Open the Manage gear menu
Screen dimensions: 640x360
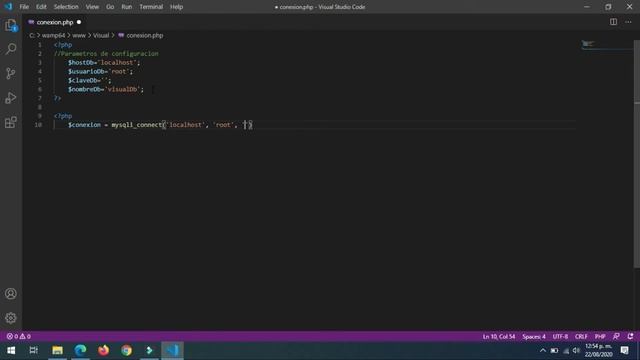(11, 318)
